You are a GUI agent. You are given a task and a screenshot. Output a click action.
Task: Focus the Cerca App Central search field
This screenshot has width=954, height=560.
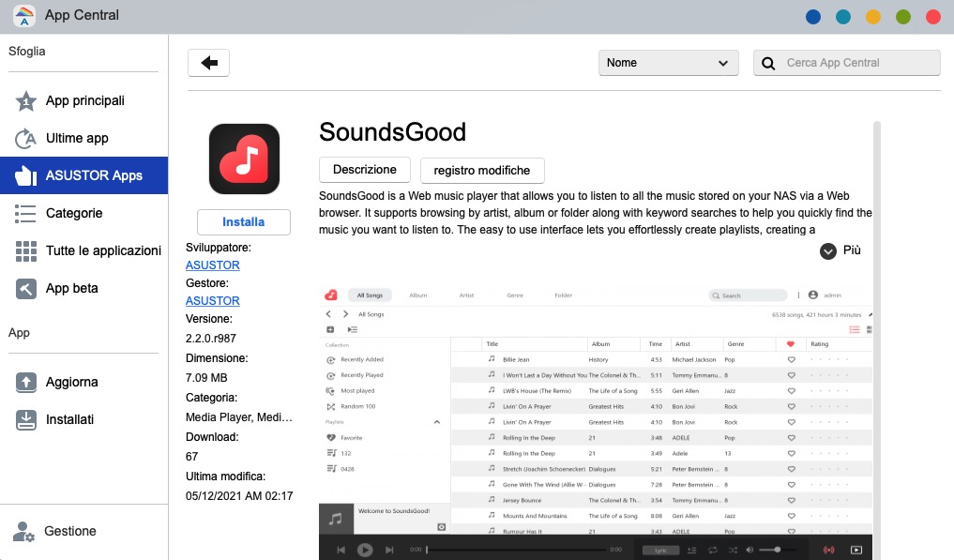pos(847,63)
